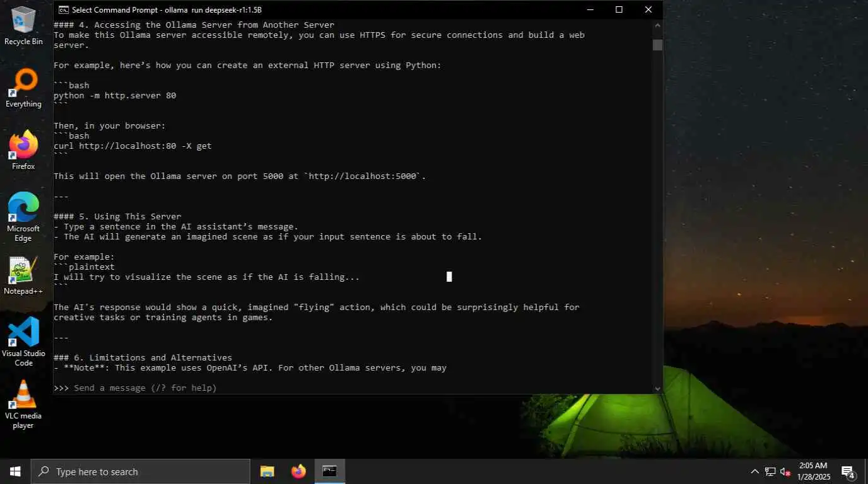Click the 'Type here to search' taskbar box

(x=141, y=471)
